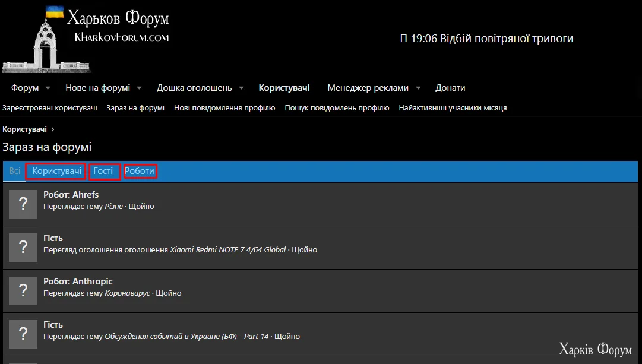Open topic Обсуждения событий в Украине Part 14

point(186,337)
